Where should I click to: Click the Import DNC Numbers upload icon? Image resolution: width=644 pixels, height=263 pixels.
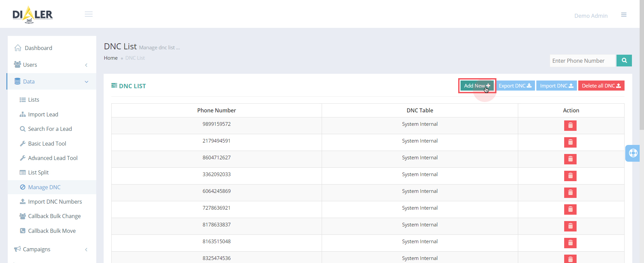click(22, 201)
